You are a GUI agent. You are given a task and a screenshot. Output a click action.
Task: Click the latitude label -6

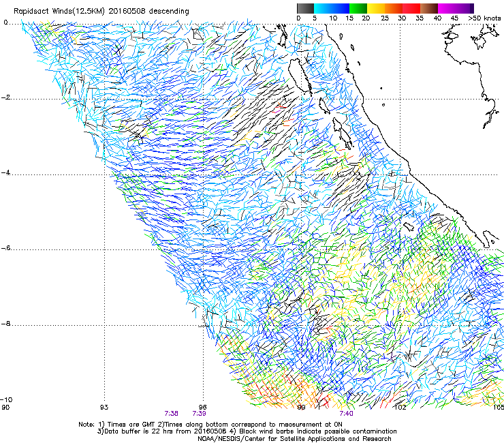[6, 248]
